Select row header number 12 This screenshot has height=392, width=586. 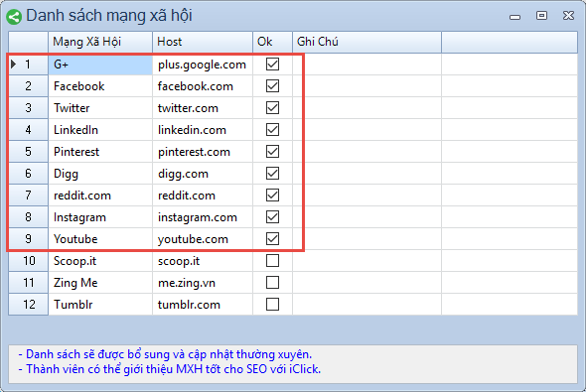[29, 305]
